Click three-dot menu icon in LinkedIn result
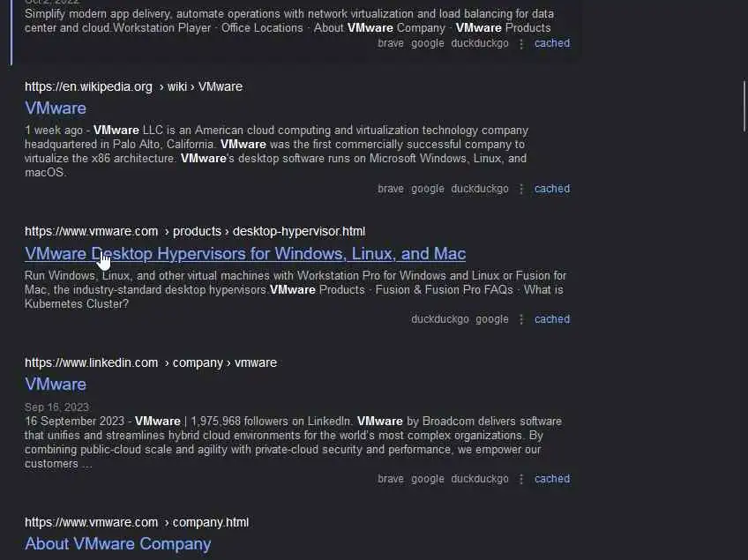 tap(521, 480)
